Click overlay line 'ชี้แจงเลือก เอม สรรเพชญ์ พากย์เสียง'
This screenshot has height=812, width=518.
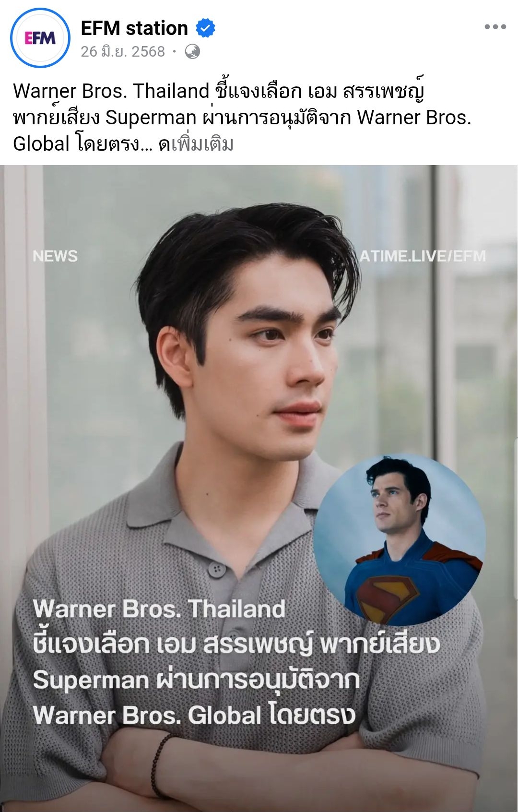click(x=236, y=644)
